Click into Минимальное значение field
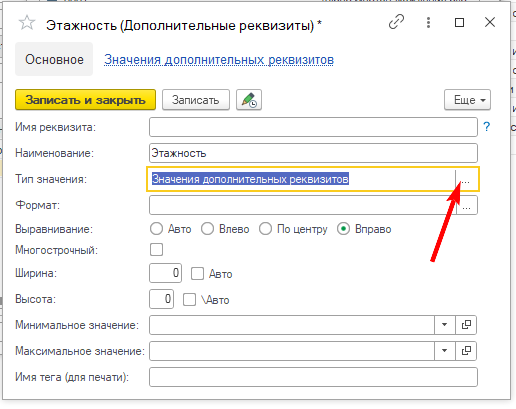 tap(292, 325)
